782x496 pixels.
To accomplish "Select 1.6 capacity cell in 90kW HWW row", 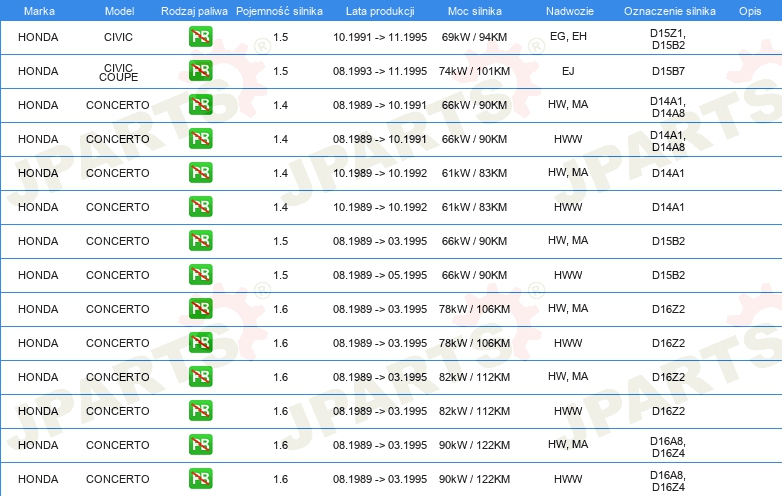I will pos(280,479).
